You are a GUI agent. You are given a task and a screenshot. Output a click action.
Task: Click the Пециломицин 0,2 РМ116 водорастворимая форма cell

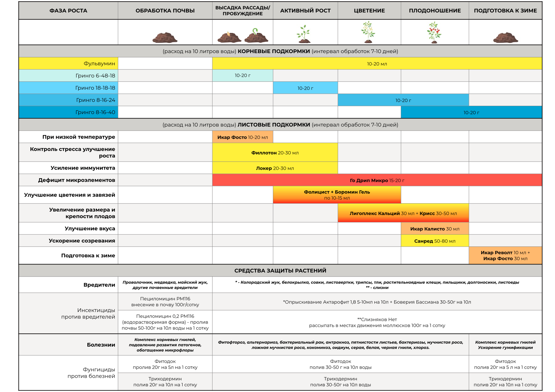pos(165,322)
